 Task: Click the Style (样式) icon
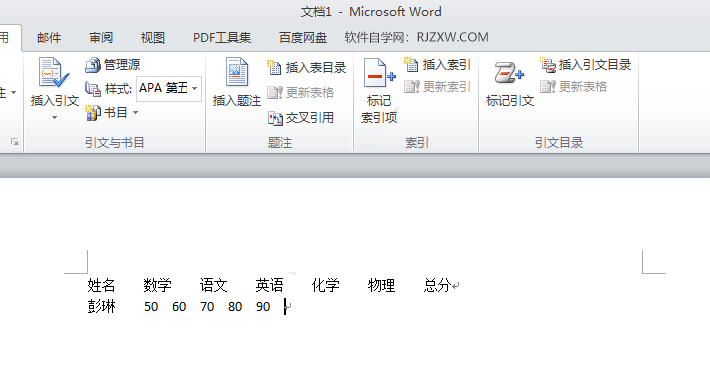93,89
